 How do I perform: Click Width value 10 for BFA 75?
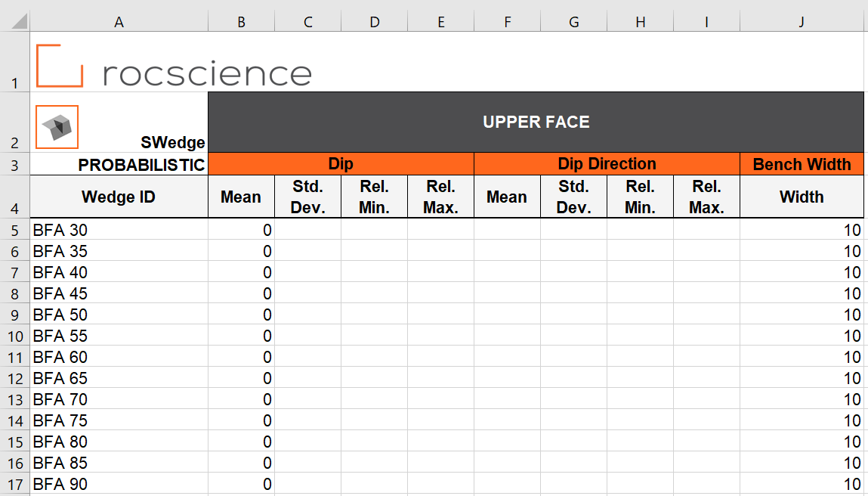coord(802,420)
